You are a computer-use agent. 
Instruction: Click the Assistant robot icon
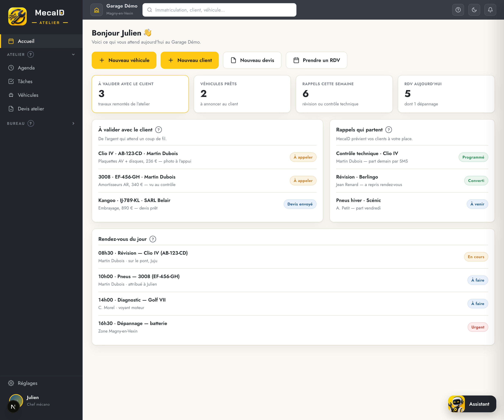pos(456,404)
